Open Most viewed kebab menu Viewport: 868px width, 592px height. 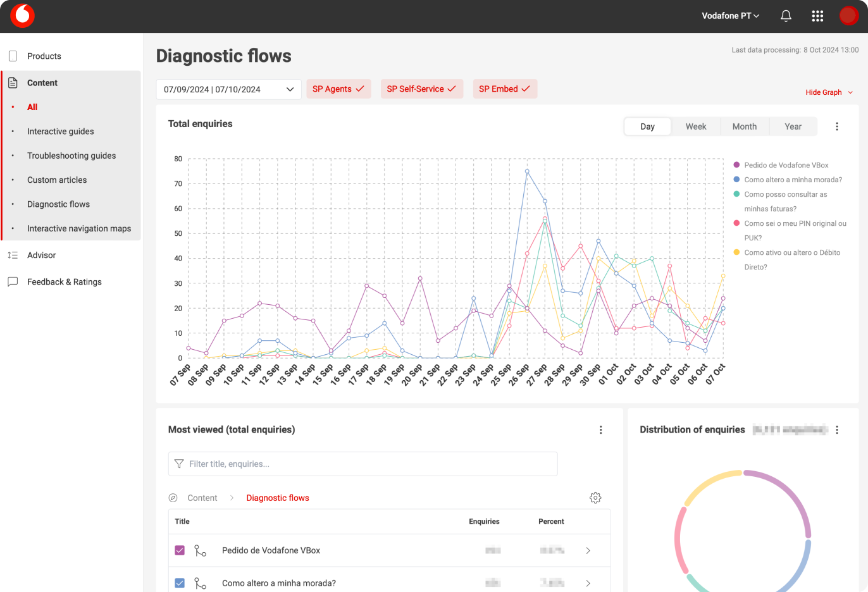tap(600, 430)
